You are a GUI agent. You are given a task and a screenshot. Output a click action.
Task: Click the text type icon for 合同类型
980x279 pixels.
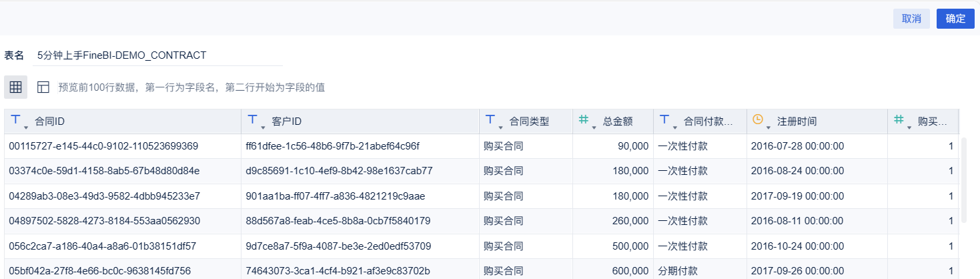point(490,120)
